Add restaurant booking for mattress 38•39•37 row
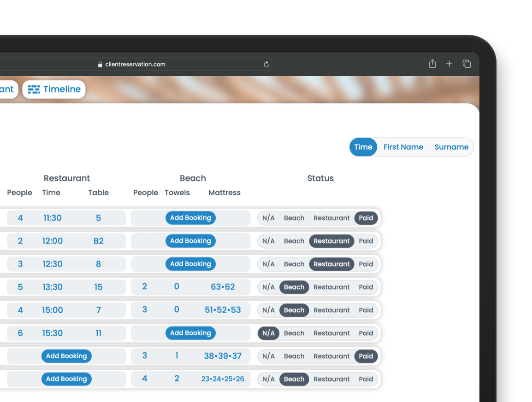This screenshot has height=402, width=532. click(x=66, y=356)
